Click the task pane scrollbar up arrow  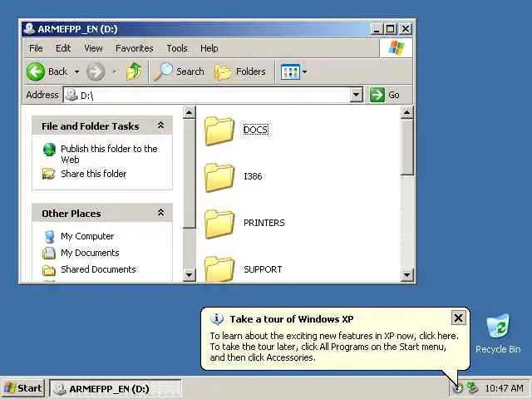[x=189, y=112]
